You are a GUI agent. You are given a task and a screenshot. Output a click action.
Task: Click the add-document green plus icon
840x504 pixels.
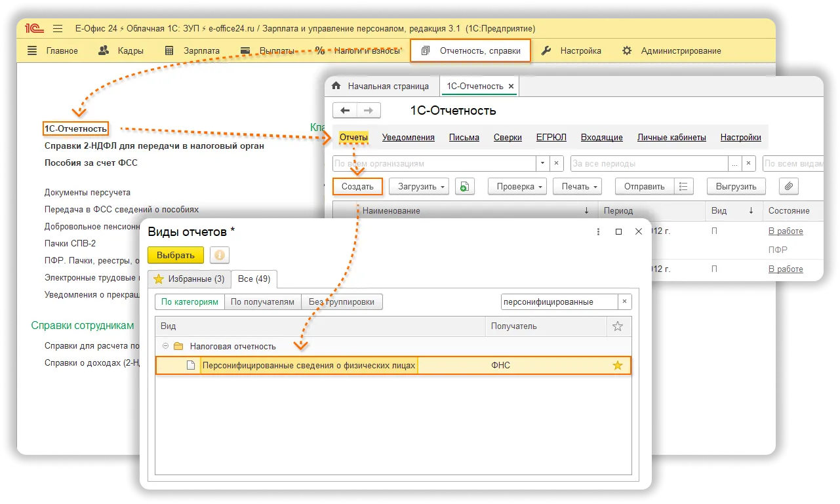click(464, 186)
